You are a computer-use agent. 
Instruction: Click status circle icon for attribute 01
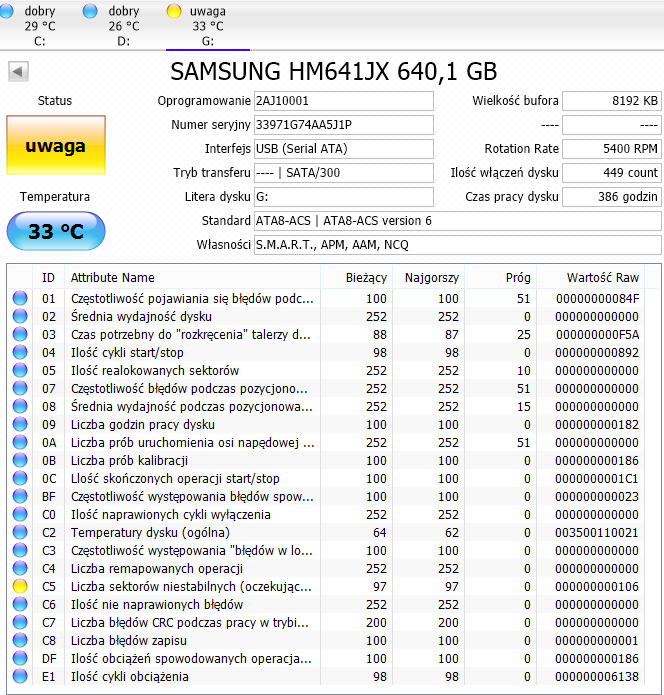pyautogui.click(x=20, y=298)
